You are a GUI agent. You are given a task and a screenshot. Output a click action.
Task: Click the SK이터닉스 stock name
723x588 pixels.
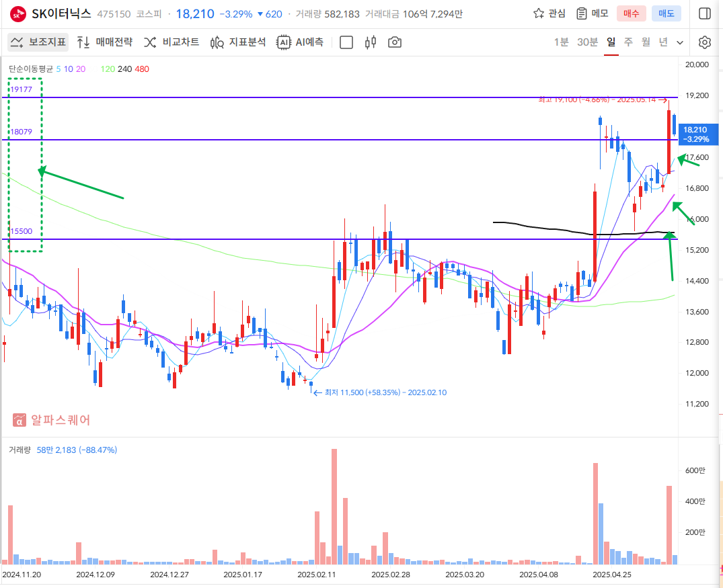tap(61, 14)
